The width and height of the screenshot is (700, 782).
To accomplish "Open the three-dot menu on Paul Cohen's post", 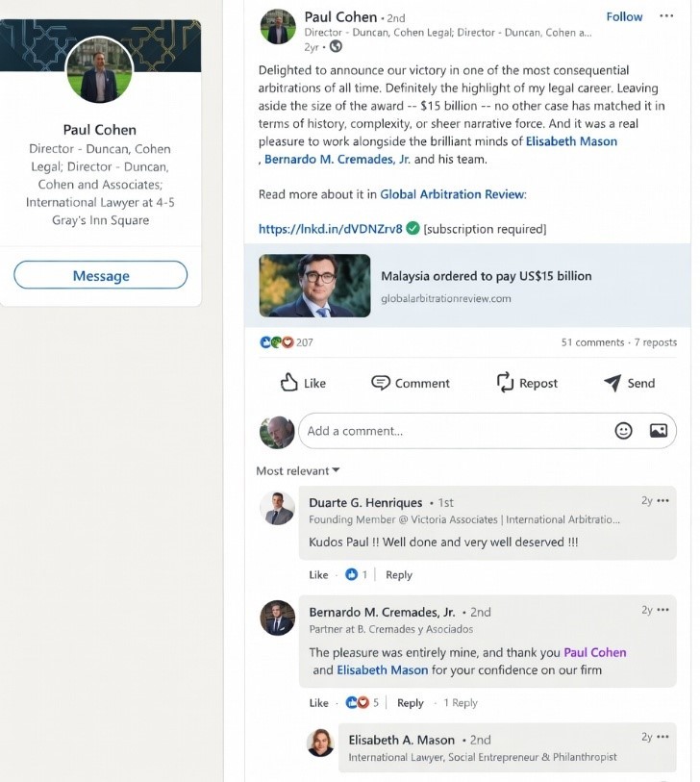I will 666,16.
